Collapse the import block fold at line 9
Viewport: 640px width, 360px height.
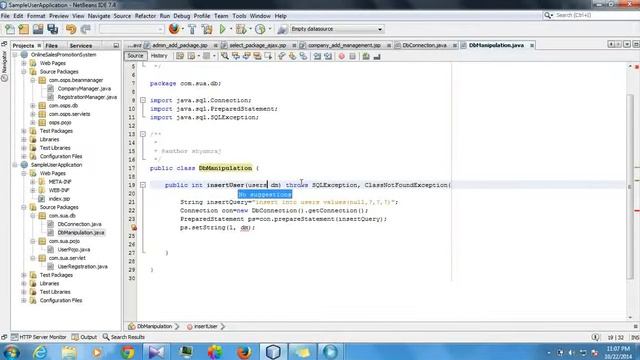click(x=143, y=100)
